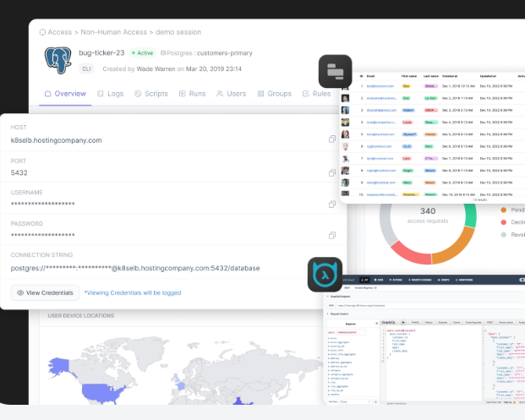Viewport: 525px width, 420px height.
Task: Click the View Credentials button
Action: (x=45, y=293)
